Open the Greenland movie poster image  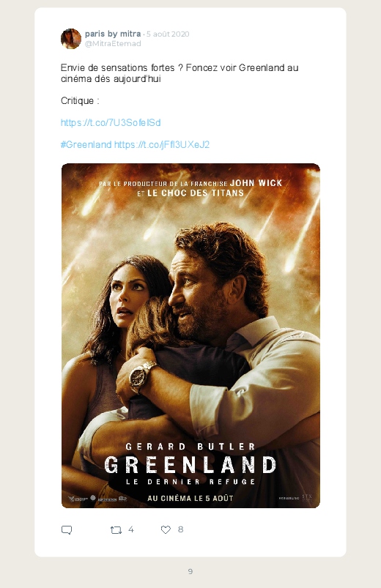(x=190, y=335)
